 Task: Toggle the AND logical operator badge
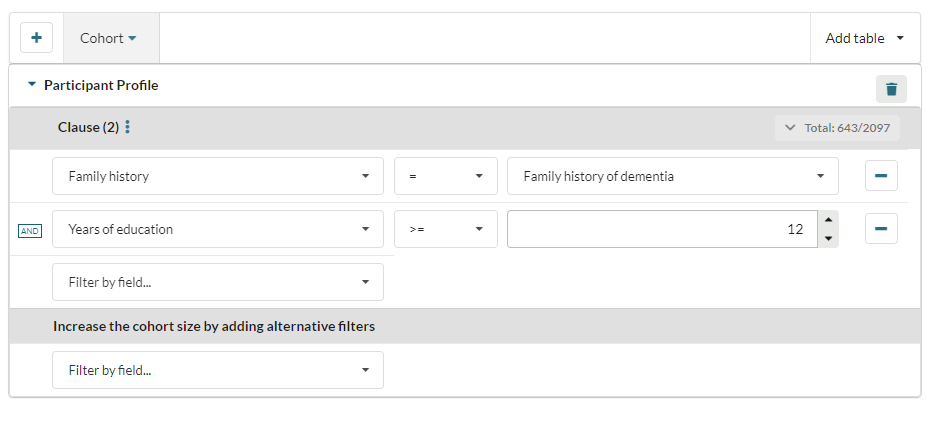pyautogui.click(x=30, y=231)
